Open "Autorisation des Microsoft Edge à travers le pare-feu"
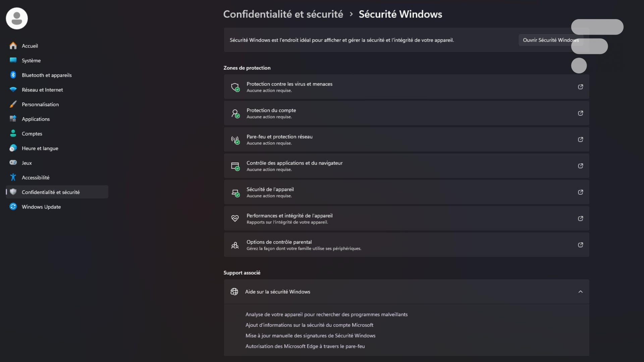The width and height of the screenshot is (644, 362). [305, 346]
